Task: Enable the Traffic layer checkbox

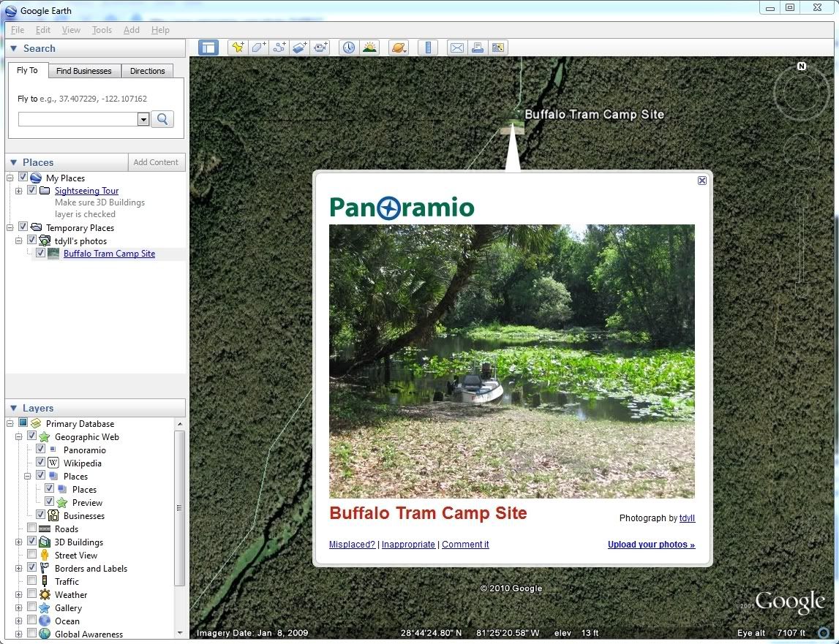Action: pyautogui.click(x=31, y=581)
